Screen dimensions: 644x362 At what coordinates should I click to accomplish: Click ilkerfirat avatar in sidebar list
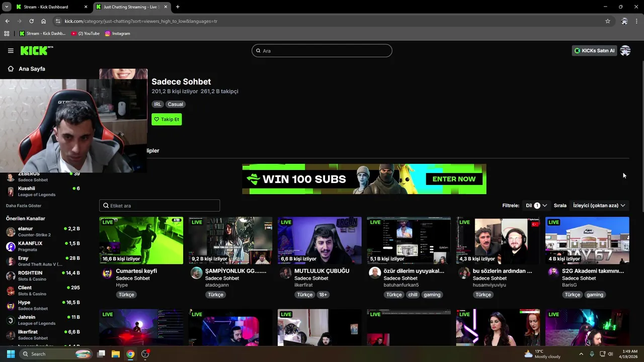[11, 335]
